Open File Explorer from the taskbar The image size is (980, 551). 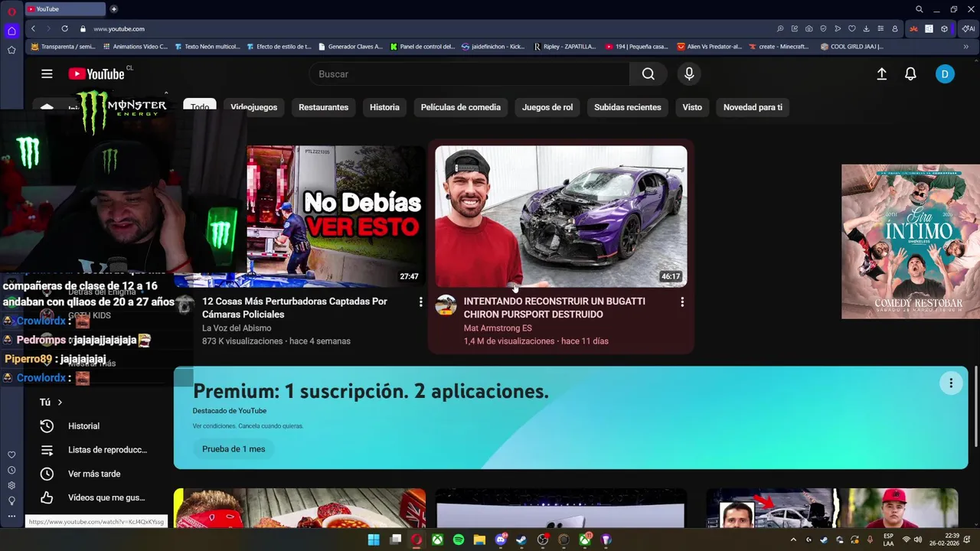point(479,540)
